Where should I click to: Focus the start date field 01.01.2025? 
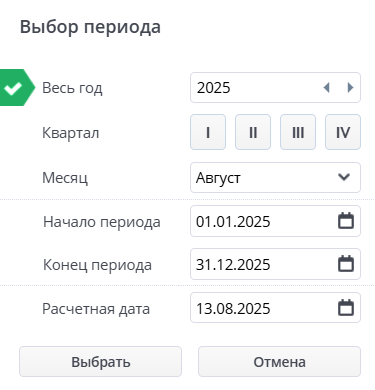pos(275,221)
